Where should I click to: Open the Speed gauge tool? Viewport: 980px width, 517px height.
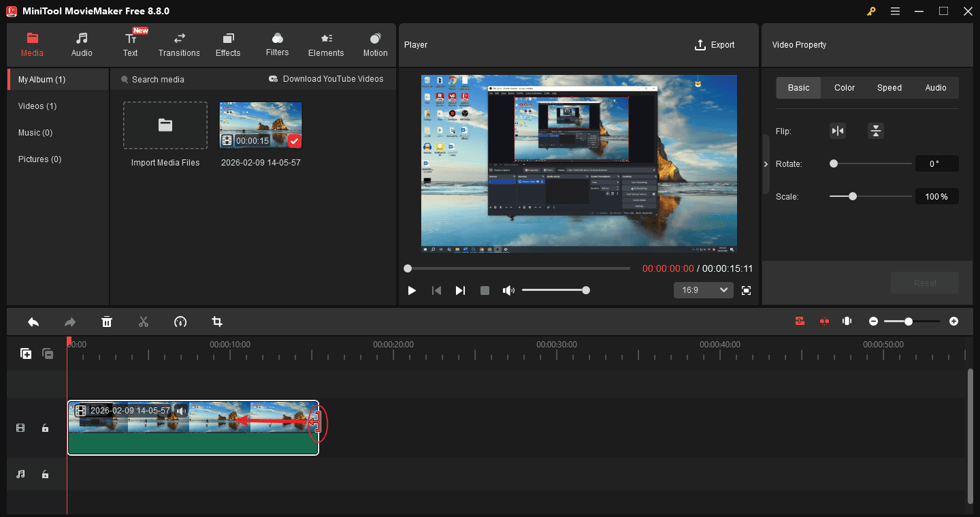point(180,322)
